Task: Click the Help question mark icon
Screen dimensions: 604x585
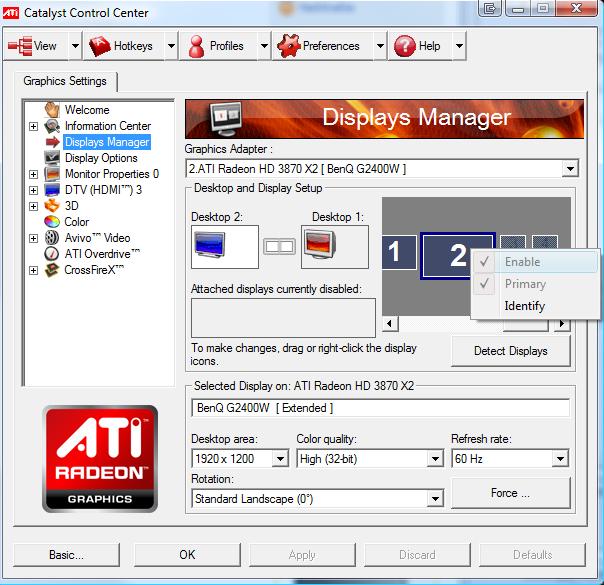Action: coord(404,46)
